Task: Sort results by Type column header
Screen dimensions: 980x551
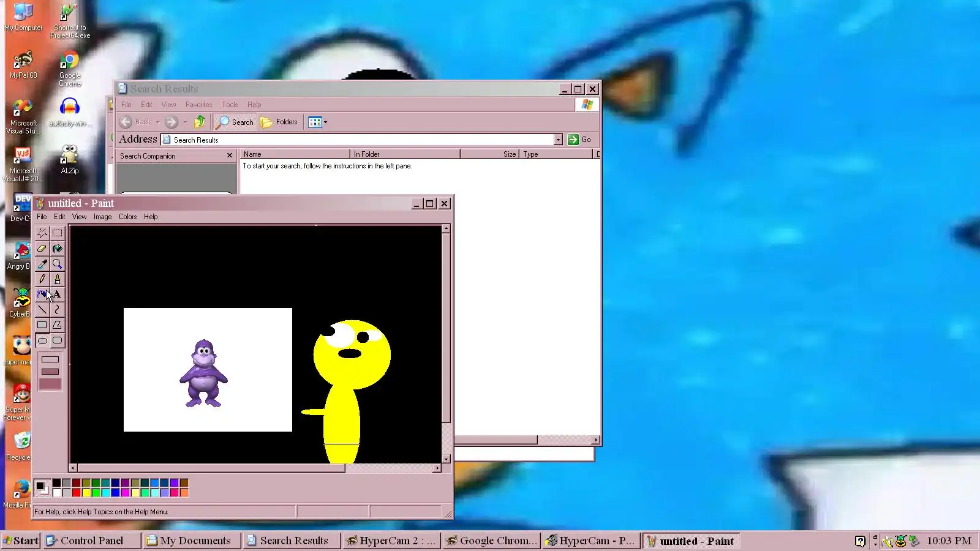Action: 556,154
